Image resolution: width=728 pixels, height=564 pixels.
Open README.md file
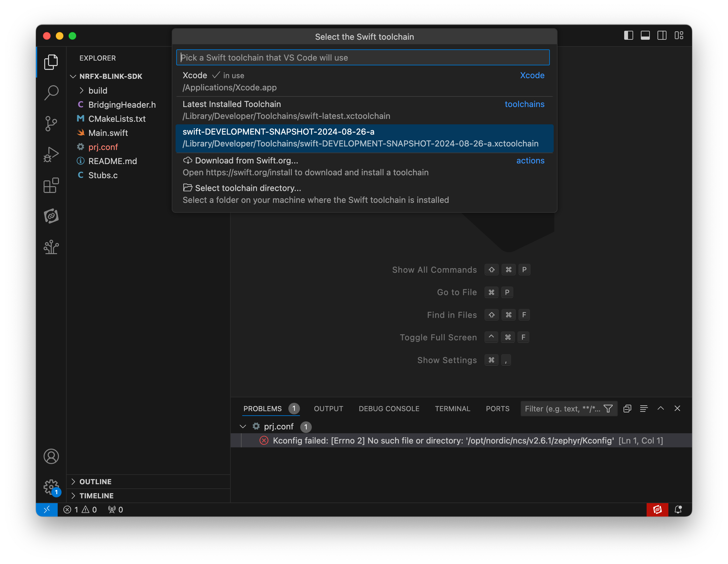(x=148, y=161)
